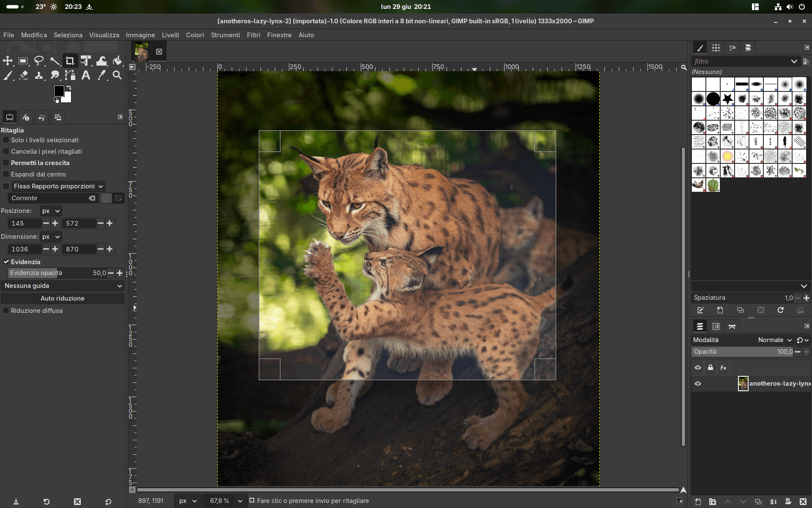Open status bar unit px dropdown
This screenshot has width=812, height=508.
click(x=188, y=501)
